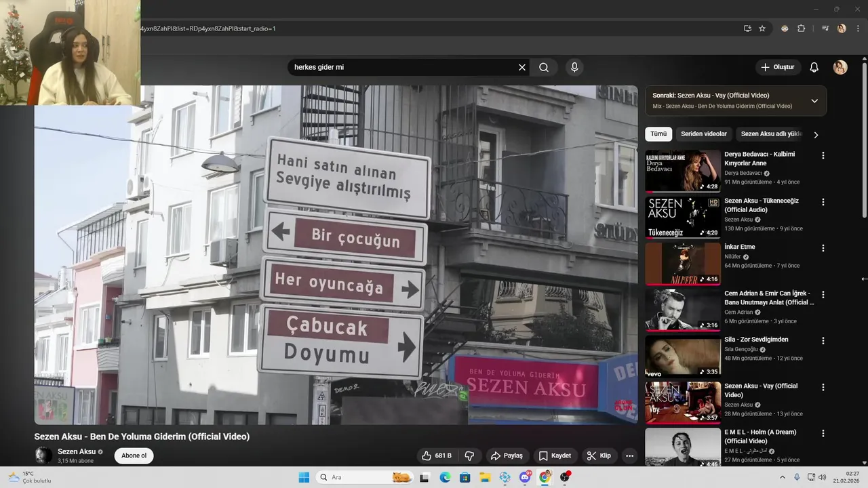The width and height of the screenshot is (868, 488).
Task: Click the YouTube page vertical scrollbar
Action: [x=865, y=141]
